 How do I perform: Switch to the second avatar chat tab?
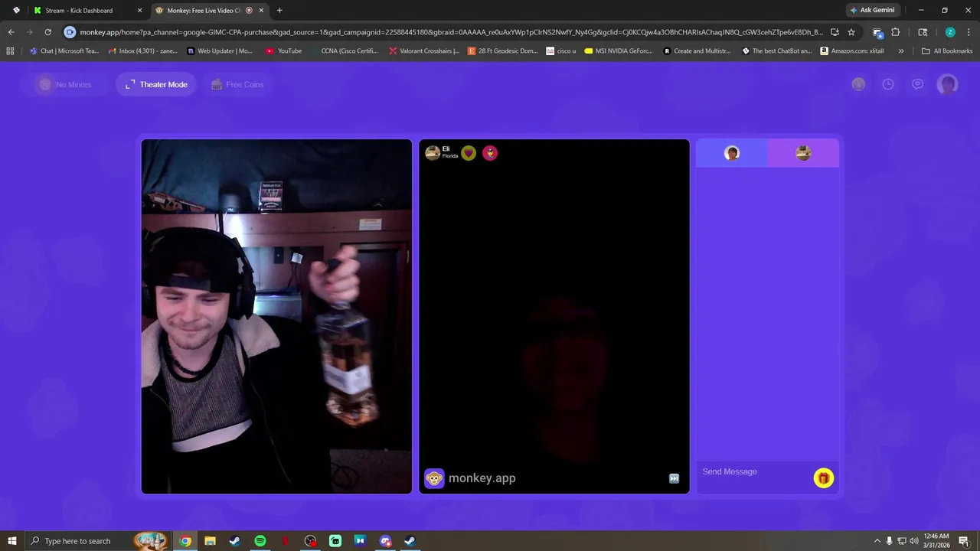(803, 153)
